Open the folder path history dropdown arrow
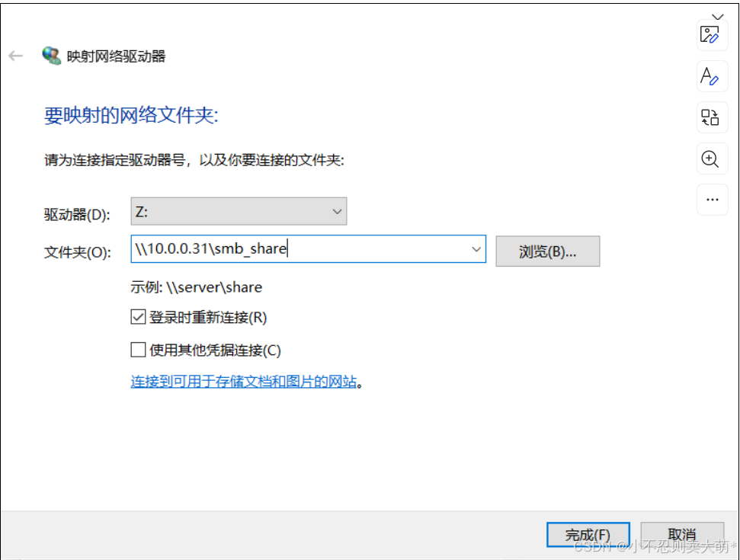This screenshot has height=560, width=740. click(x=476, y=249)
